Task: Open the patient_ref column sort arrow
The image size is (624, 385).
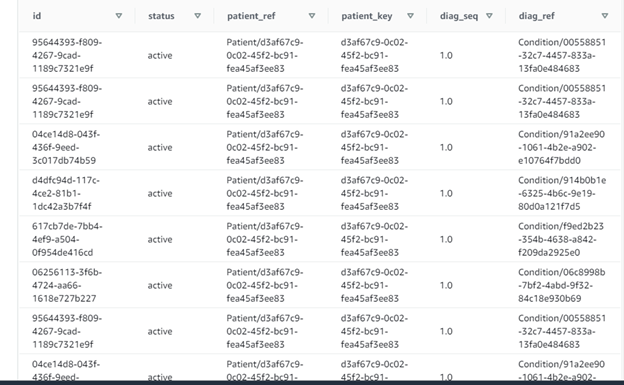Action: tap(312, 16)
